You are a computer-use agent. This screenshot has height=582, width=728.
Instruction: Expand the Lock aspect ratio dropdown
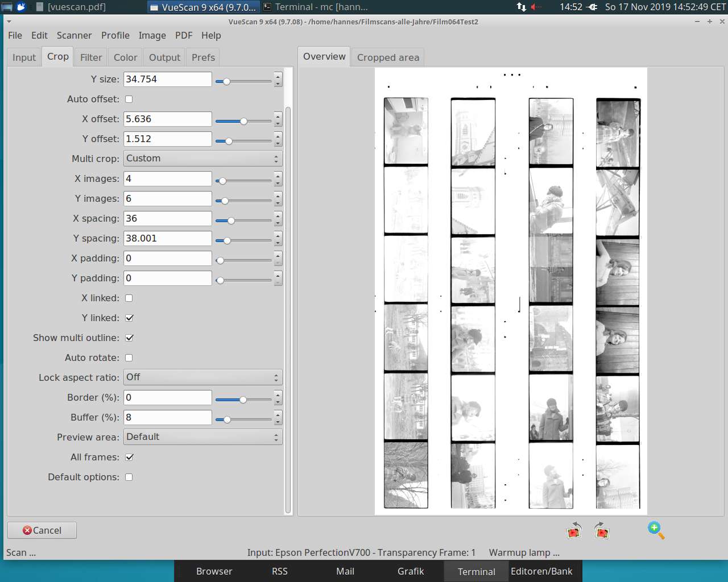click(202, 377)
